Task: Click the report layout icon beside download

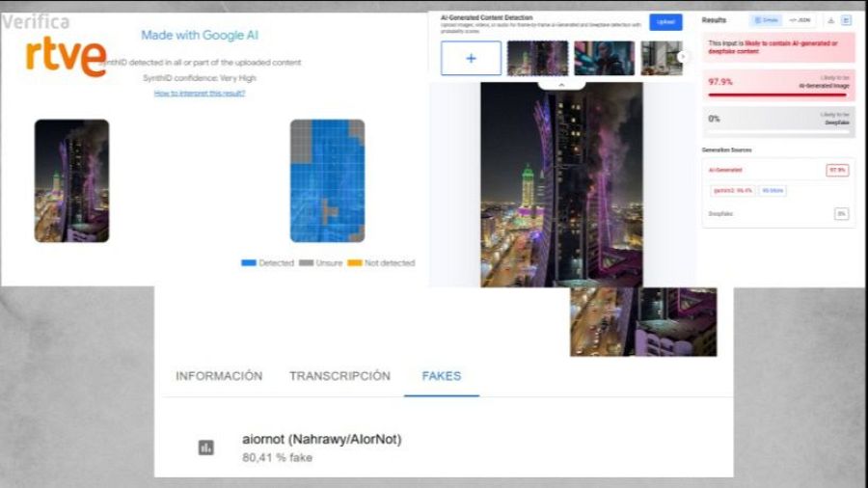Action: click(847, 20)
